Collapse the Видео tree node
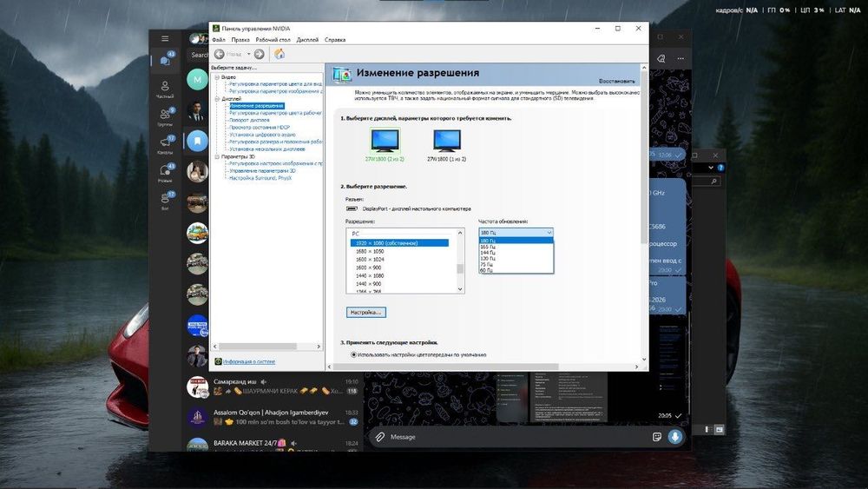The image size is (868, 489). click(x=217, y=77)
